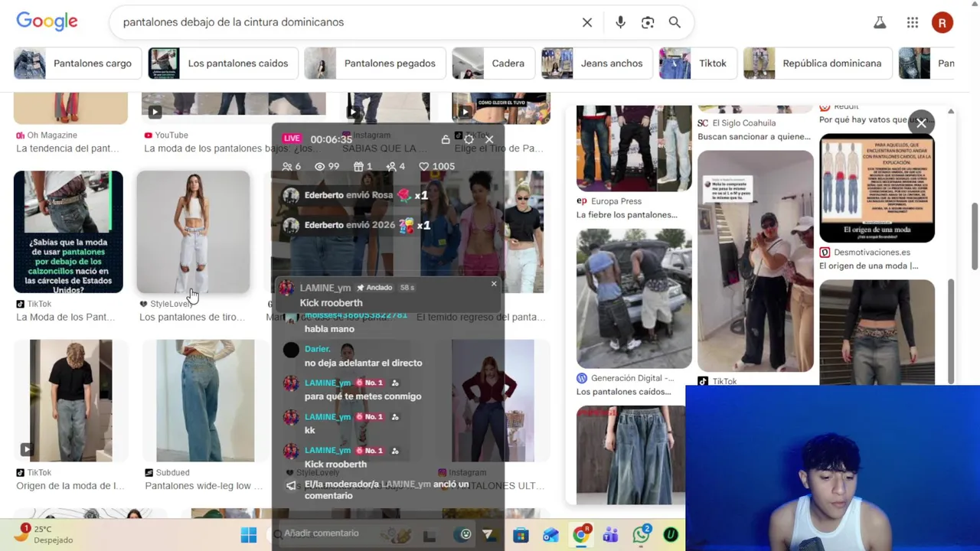This screenshot has width=980, height=551.
Task: Open Google Lens image search
Action: point(648,22)
